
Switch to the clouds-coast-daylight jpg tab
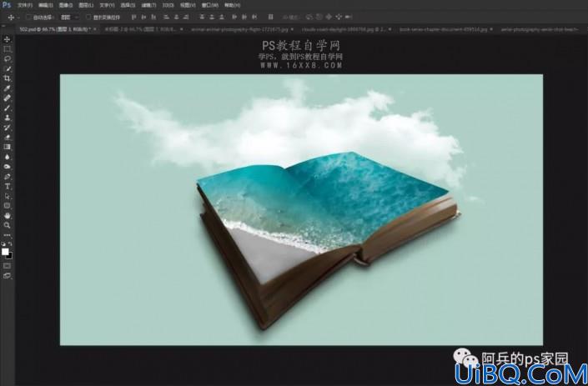click(x=344, y=29)
